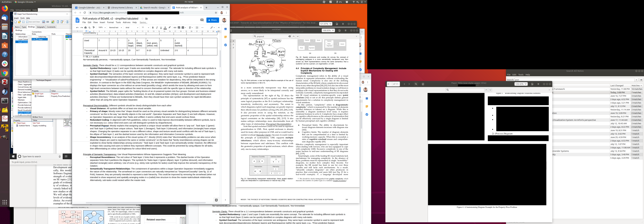Image resolution: width=644 pixels, height=224 pixels.
Task: Open the text color picker
Action: [x=165, y=28]
